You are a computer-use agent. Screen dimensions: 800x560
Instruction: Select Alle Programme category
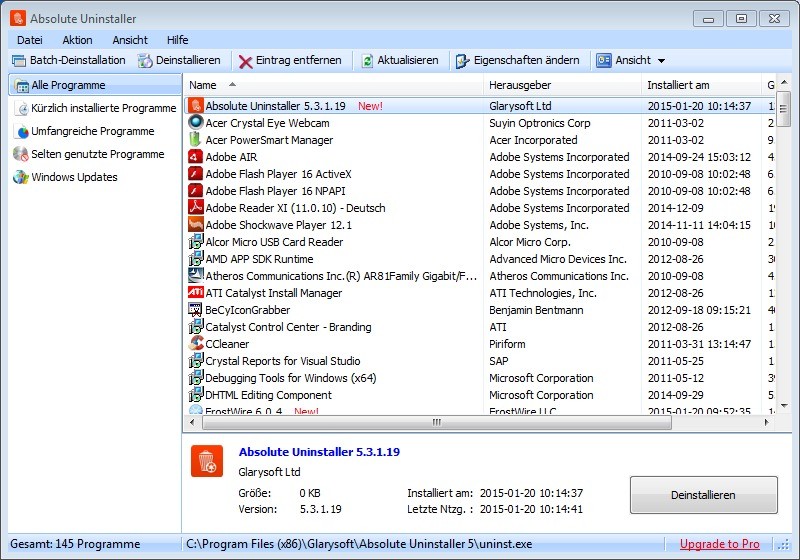click(x=95, y=85)
